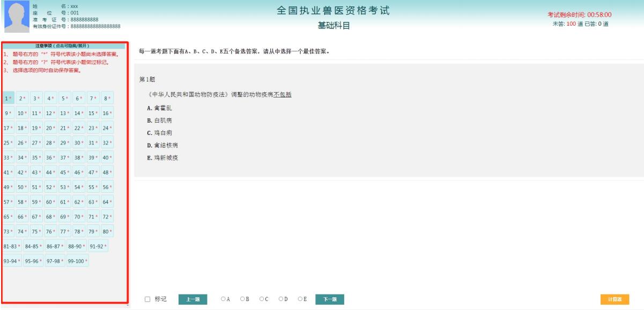This screenshot has width=644, height=310.
Task: Jump to question 1
Action: point(9,98)
